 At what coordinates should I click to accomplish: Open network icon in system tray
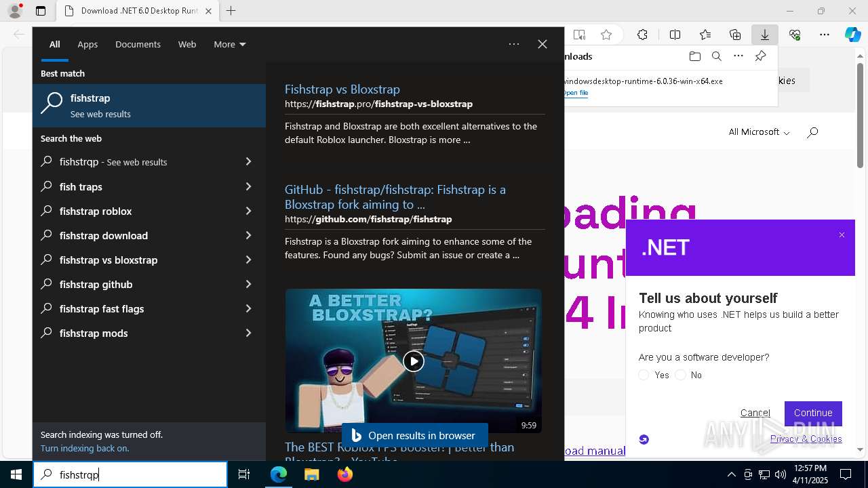(764, 474)
